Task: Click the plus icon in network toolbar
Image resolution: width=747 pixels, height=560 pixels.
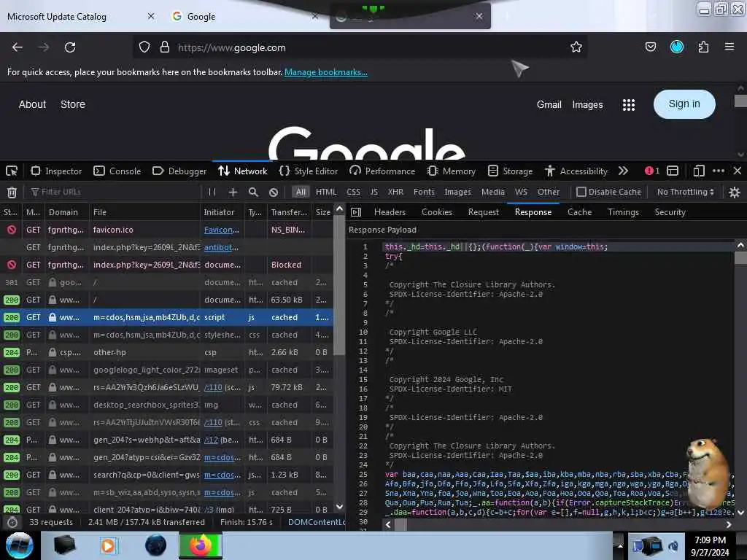Action: [233, 192]
